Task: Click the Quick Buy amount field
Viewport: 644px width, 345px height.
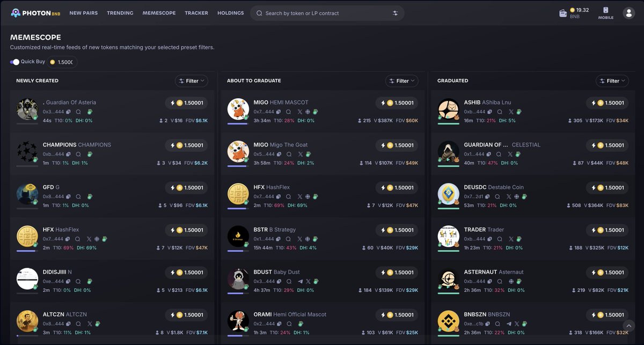Action: coord(62,62)
